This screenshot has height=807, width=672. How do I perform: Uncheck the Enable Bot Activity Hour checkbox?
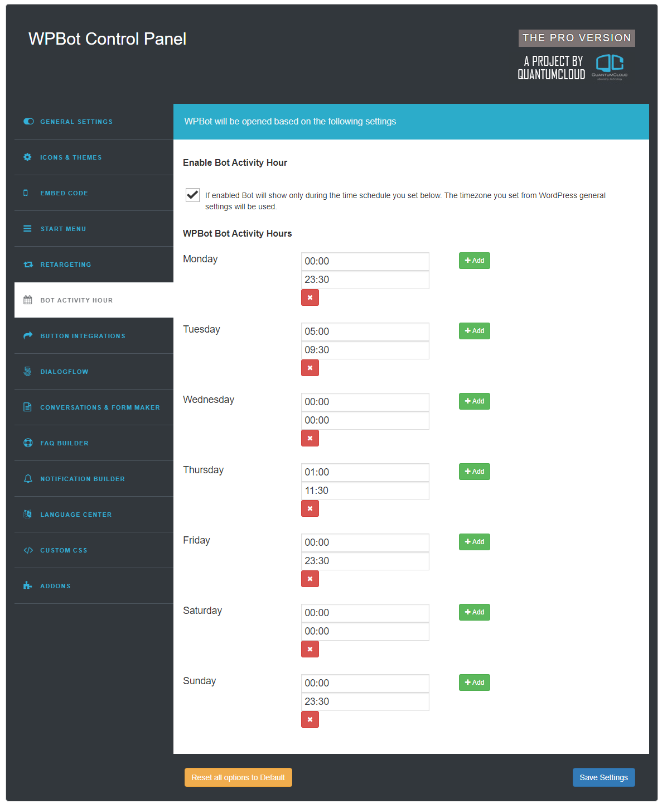[x=192, y=195]
